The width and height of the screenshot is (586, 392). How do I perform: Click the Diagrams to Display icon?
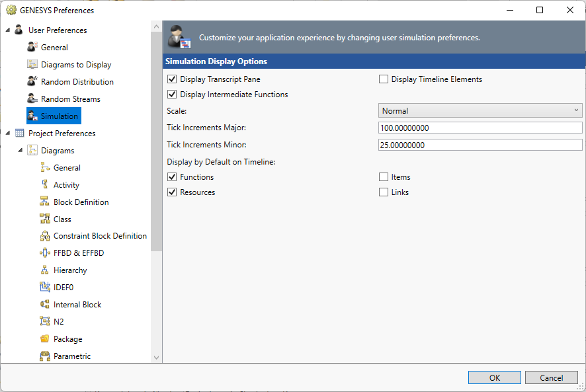point(32,65)
